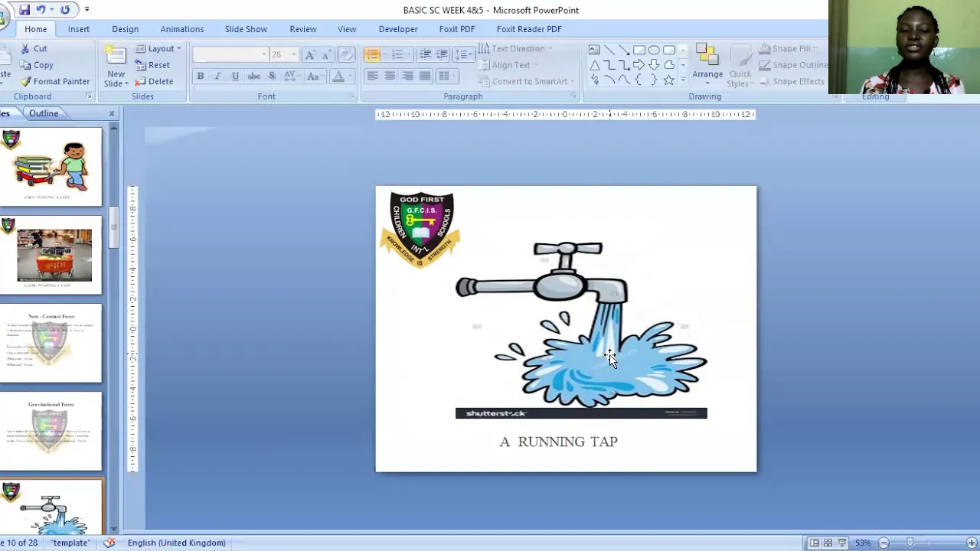Switch to the Outline pane tab

(x=44, y=113)
